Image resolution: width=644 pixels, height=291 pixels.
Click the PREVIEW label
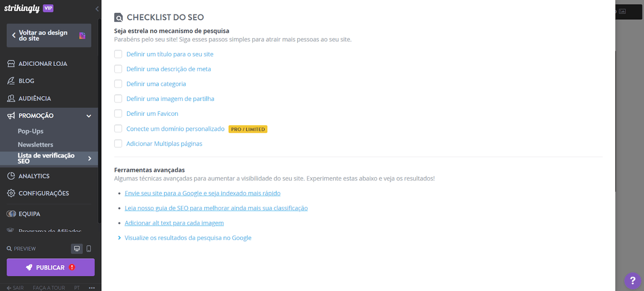click(25, 249)
